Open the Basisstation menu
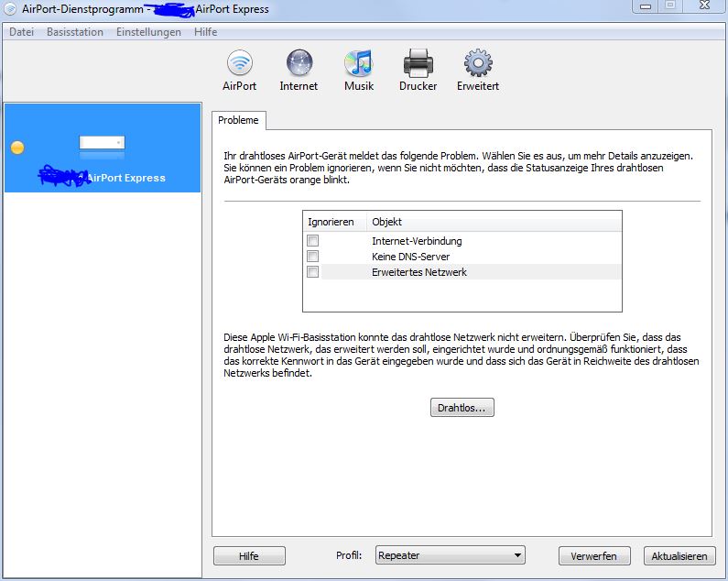The height and width of the screenshot is (581, 728). pos(75,32)
